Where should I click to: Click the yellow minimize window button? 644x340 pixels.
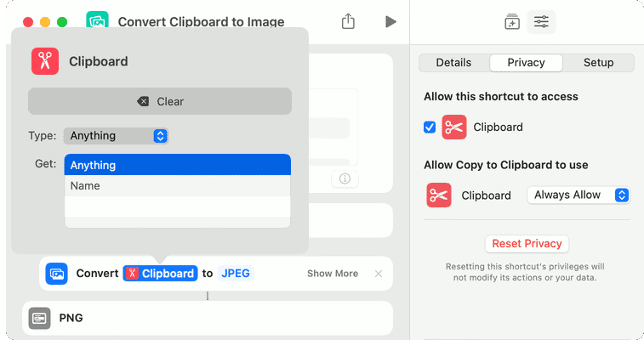point(45,22)
